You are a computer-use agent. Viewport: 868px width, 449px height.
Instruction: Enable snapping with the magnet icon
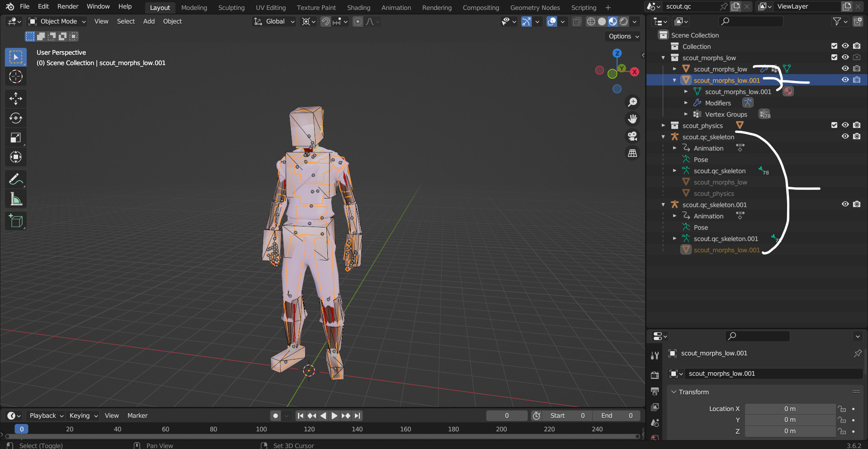[325, 21]
